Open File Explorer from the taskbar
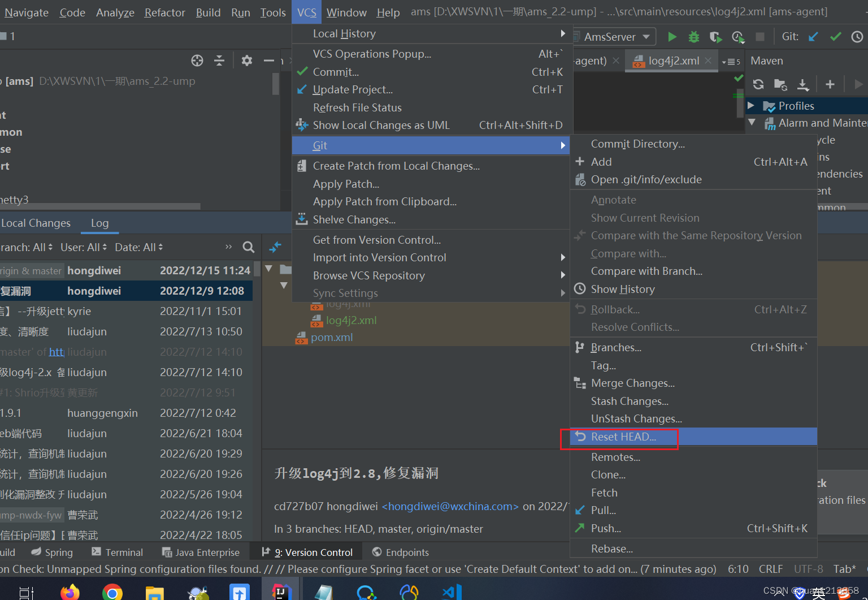Image resolution: width=868 pixels, height=600 pixels. click(155, 593)
